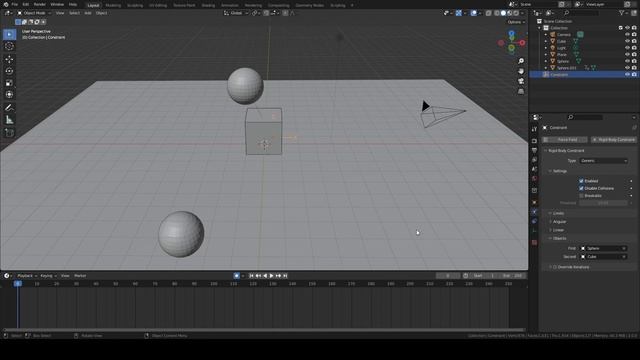Select the Add Cube tool
The height and width of the screenshot is (360, 640).
[9, 133]
